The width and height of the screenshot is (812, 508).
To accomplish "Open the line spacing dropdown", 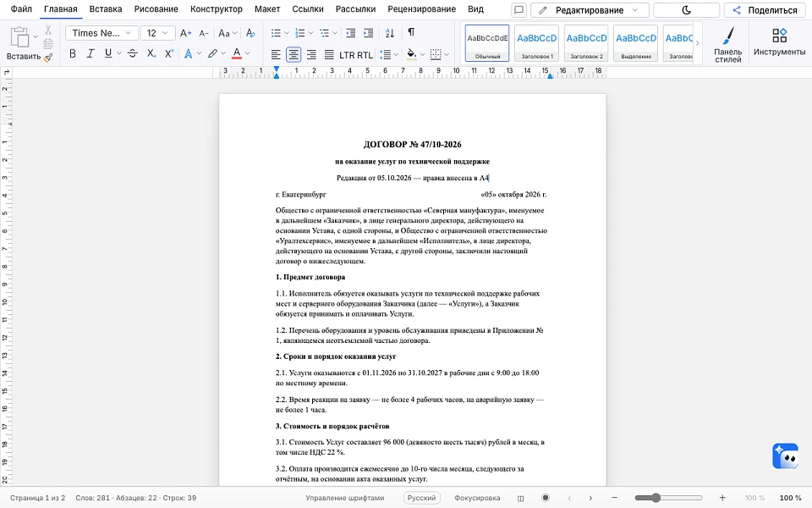I will click(388, 54).
